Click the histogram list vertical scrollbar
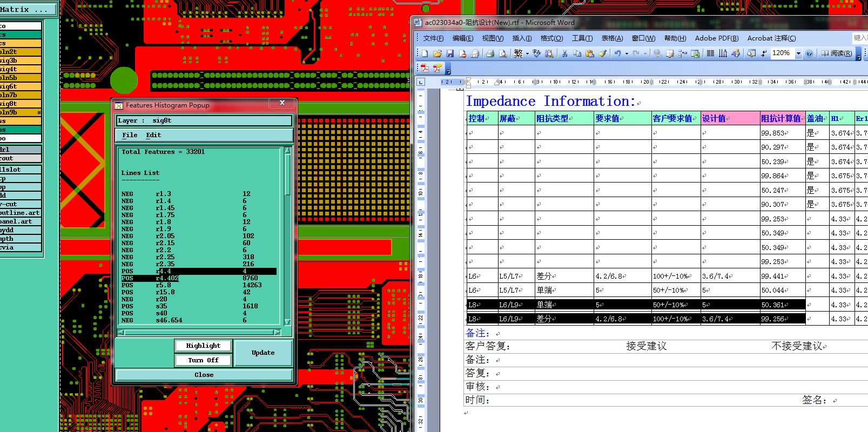Image resolution: width=868 pixels, height=432 pixels. pyautogui.click(x=287, y=236)
